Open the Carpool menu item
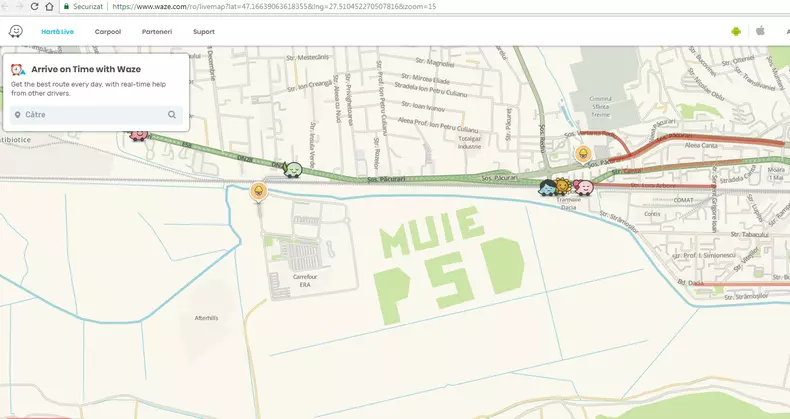The height and width of the screenshot is (419, 790). [108, 32]
